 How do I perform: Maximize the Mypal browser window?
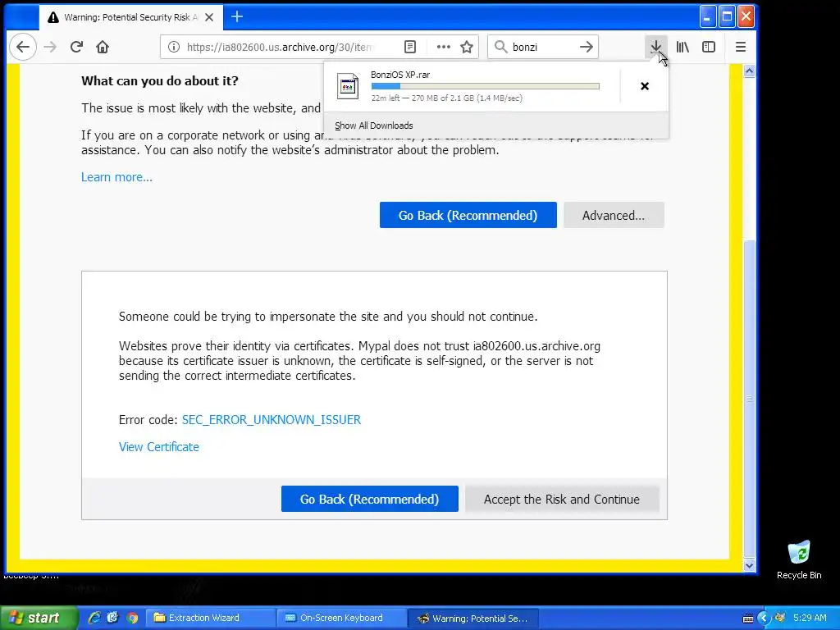[x=727, y=17]
